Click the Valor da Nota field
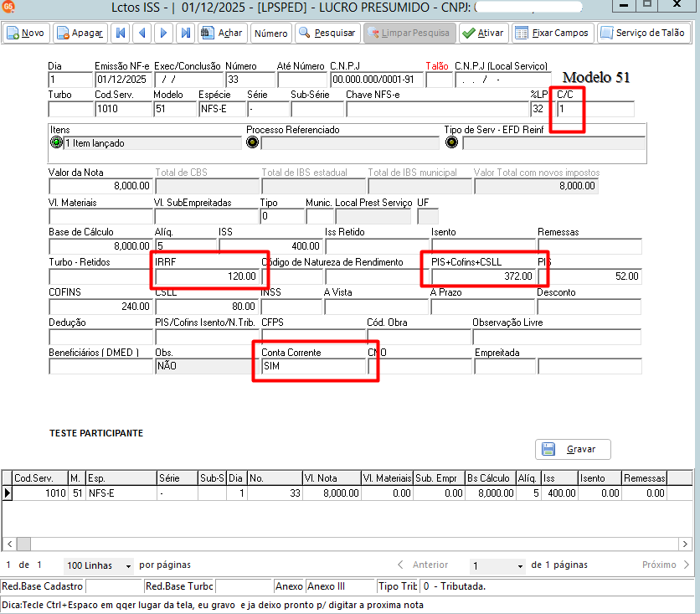Screen dimensions: 700x614 [100, 186]
